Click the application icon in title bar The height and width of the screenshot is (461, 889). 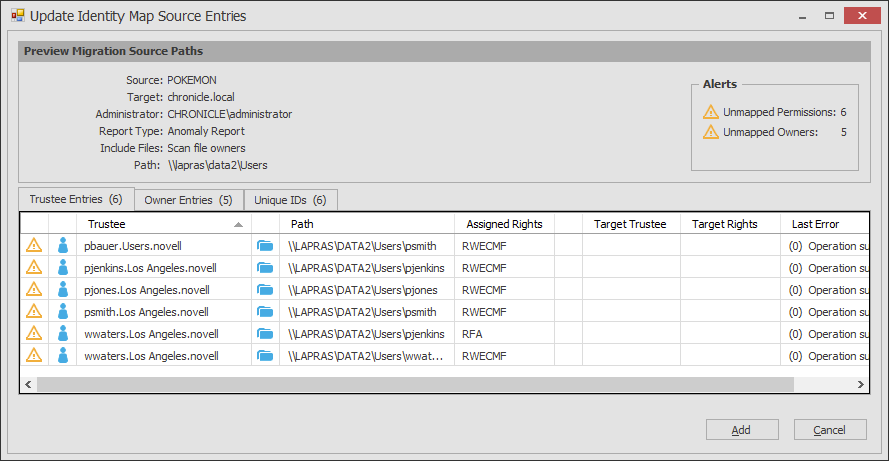pos(17,16)
